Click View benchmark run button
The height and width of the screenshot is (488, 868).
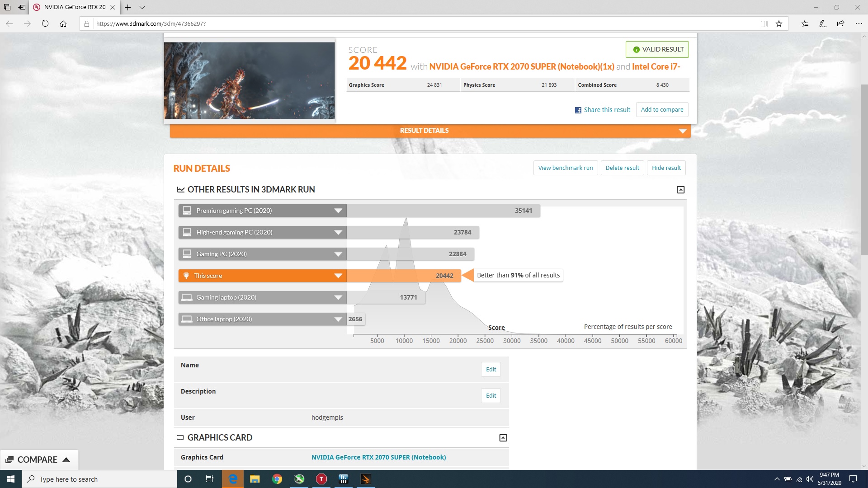click(566, 168)
